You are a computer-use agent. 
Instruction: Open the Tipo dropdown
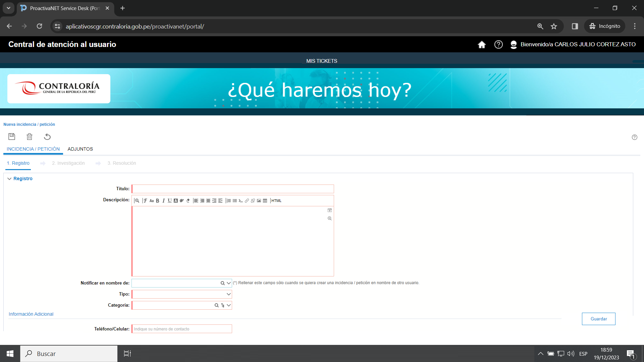point(228,294)
